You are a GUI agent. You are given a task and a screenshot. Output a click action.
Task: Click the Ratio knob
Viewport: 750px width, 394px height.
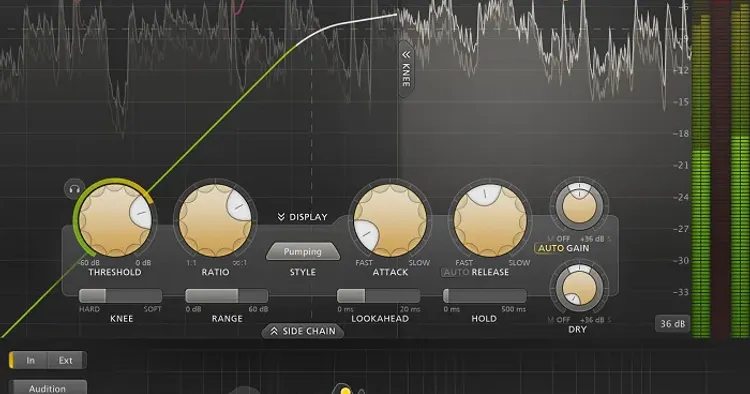[215, 220]
